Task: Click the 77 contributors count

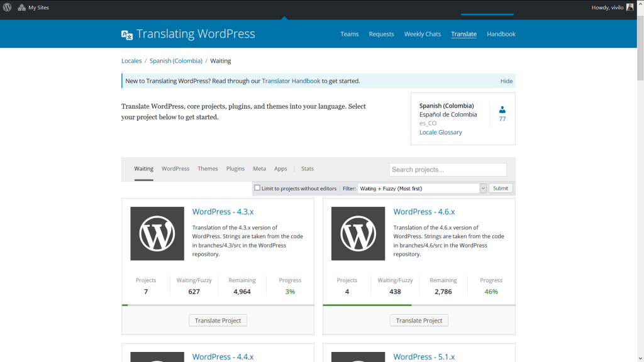Action: point(502,119)
